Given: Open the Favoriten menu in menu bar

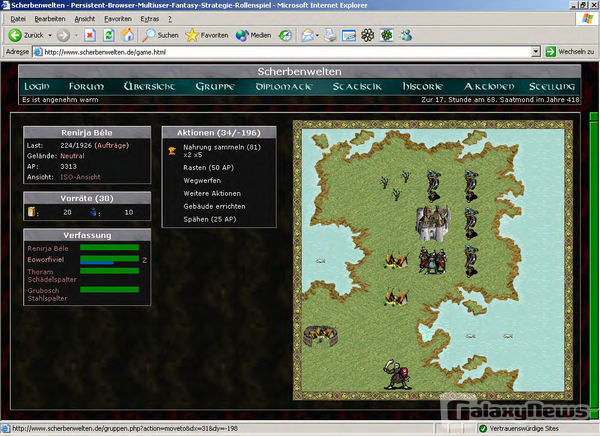Looking at the screenshot, I should [x=117, y=18].
